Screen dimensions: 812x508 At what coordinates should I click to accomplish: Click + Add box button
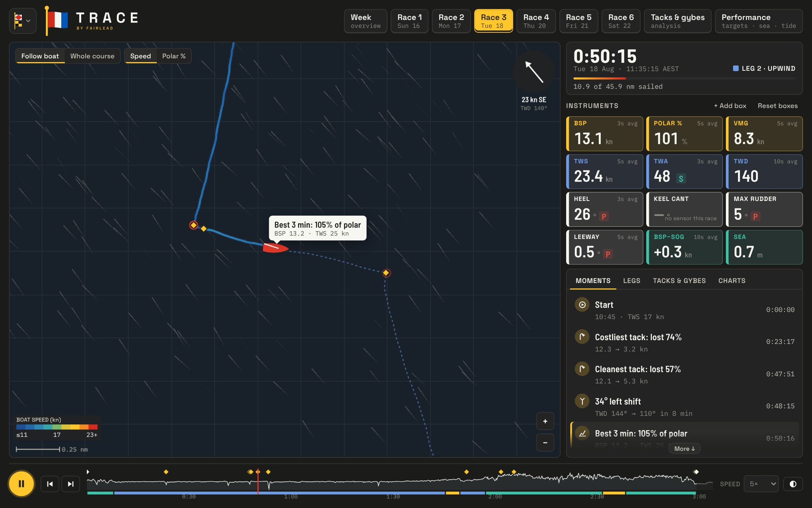[730, 106]
